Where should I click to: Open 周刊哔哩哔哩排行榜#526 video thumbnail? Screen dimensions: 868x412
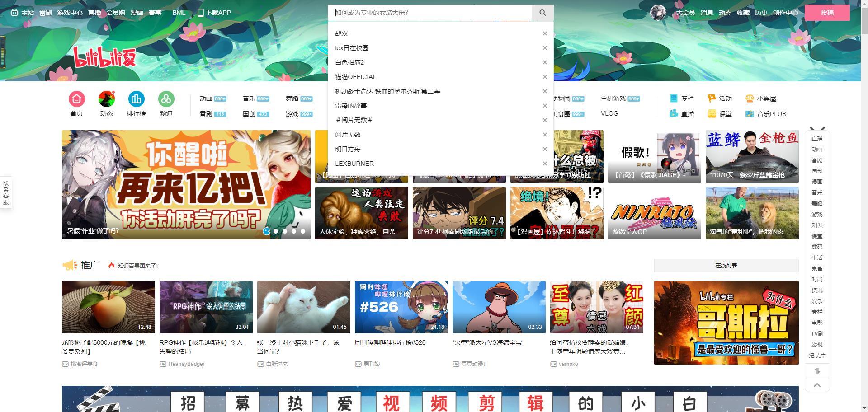pos(401,307)
